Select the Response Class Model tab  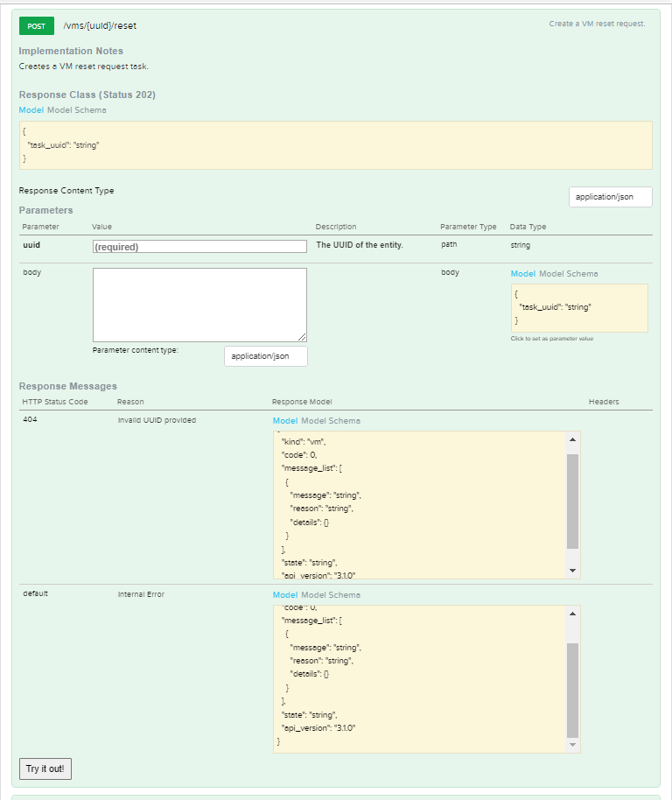click(x=31, y=110)
